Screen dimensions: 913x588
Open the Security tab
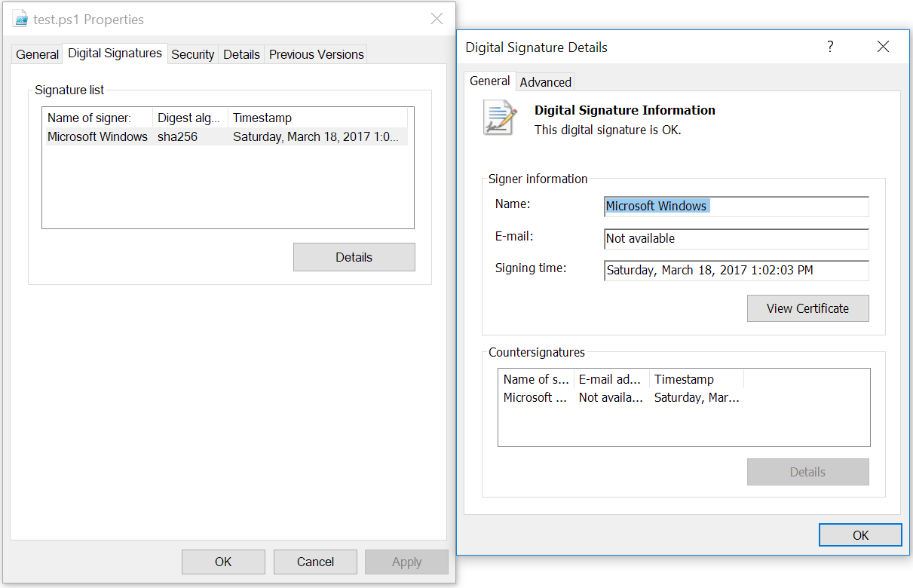point(193,54)
